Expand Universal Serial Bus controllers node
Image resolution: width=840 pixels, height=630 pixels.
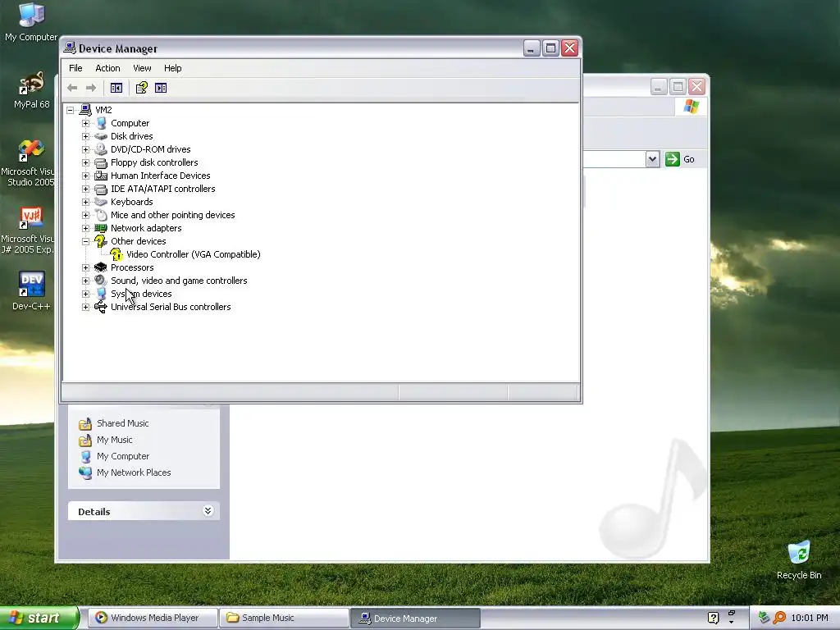click(85, 307)
